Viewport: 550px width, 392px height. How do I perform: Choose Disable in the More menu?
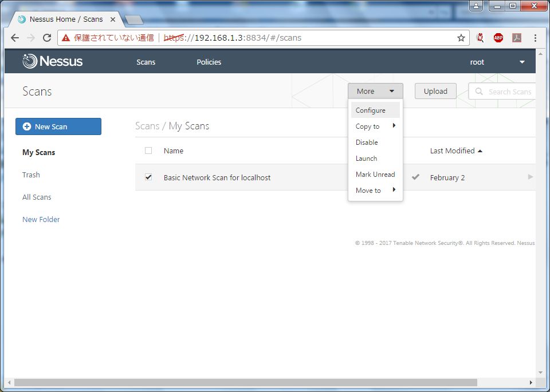(375, 142)
